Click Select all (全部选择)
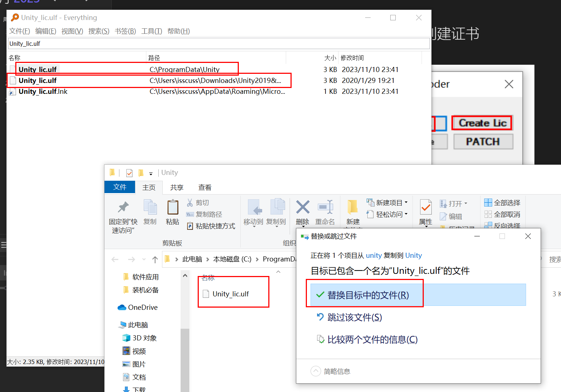561x392 pixels. tap(502, 203)
